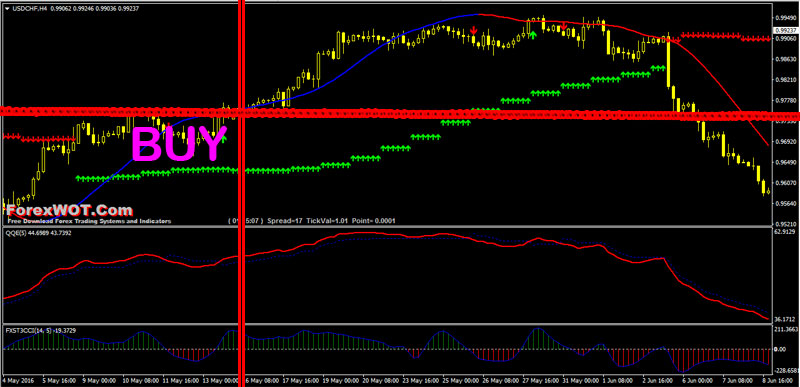The image size is (800, 387).
Task: Click the 62.9129 QQE scale value
Action: point(786,232)
